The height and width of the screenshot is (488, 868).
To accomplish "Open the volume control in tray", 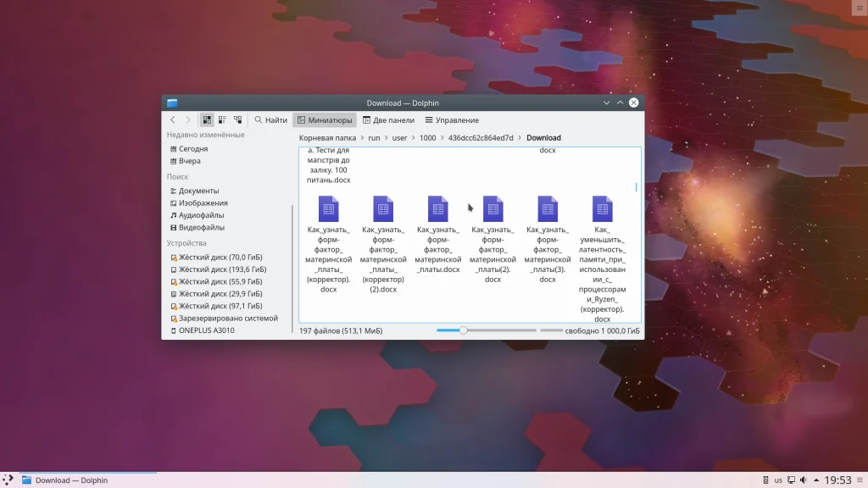I will click(803, 480).
